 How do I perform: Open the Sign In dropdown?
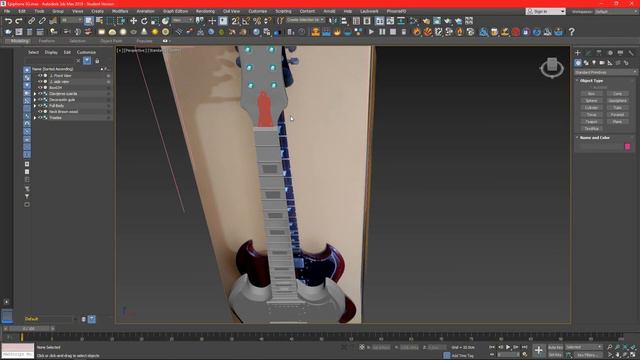pos(546,11)
